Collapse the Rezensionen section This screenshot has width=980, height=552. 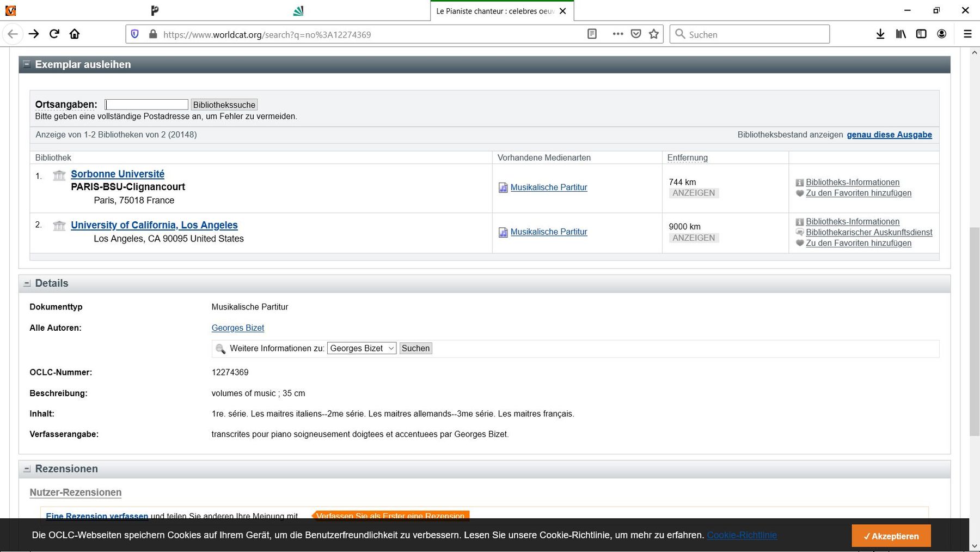(27, 469)
